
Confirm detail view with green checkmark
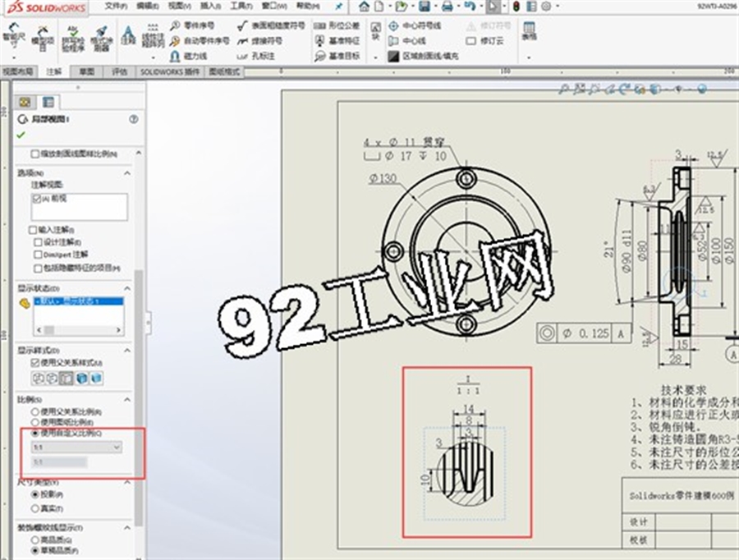pos(21,135)
